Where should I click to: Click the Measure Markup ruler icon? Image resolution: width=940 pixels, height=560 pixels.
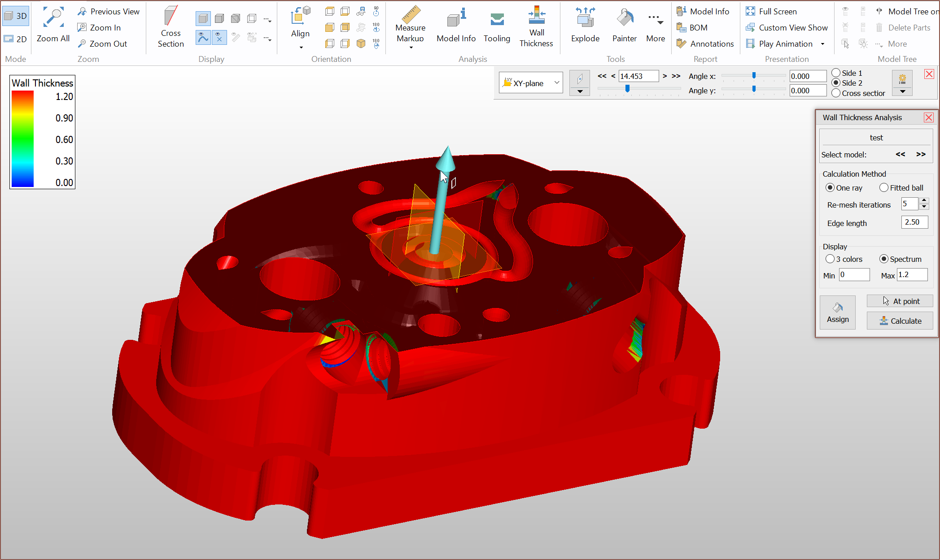coord(410,15)
